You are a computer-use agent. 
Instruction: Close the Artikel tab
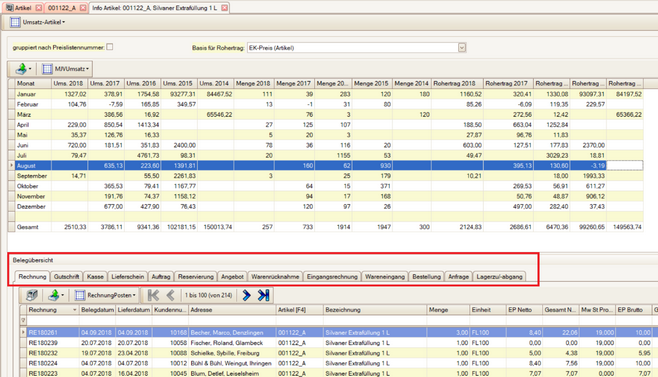point(39,8)
